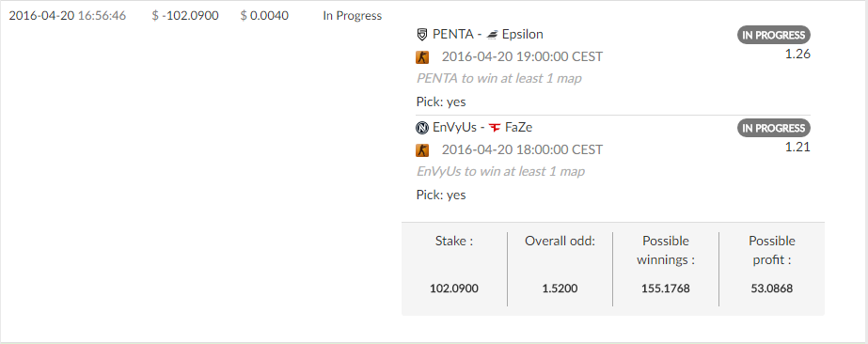Click the Possible winnings value 155.1768
Viewport: 868px width, 344px height.
pyautogui.click(x=666, y=289)
